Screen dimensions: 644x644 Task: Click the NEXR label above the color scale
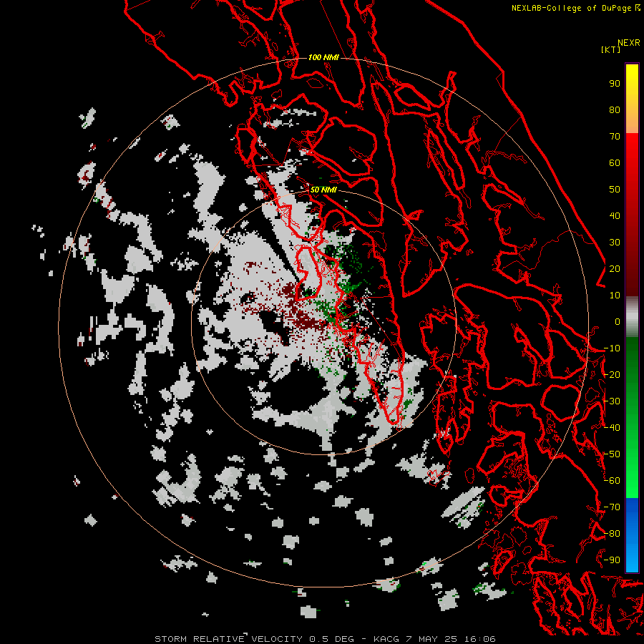(629, 43)
